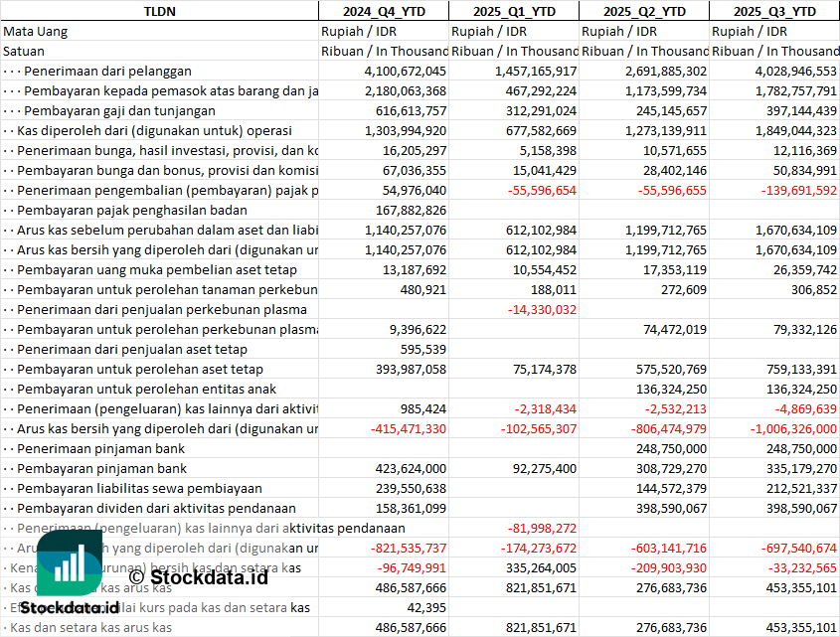
Task: Click value 188,011
Action: (x=554, y=290)
